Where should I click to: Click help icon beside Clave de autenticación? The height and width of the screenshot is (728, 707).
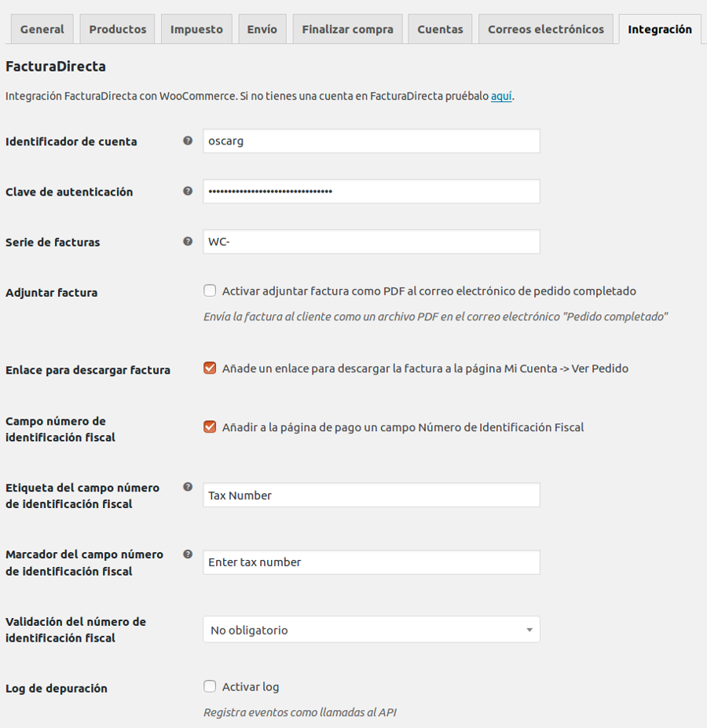[x=188, y=191]
